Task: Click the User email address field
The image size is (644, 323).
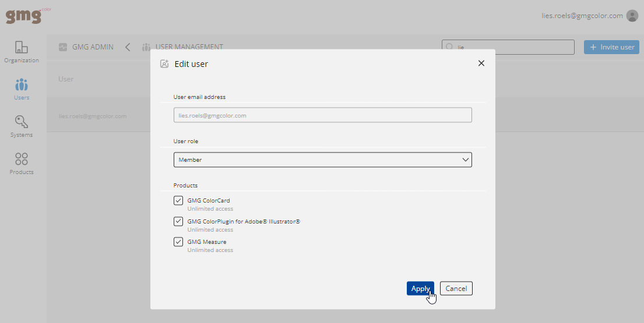Action: [x=322, y=115]
